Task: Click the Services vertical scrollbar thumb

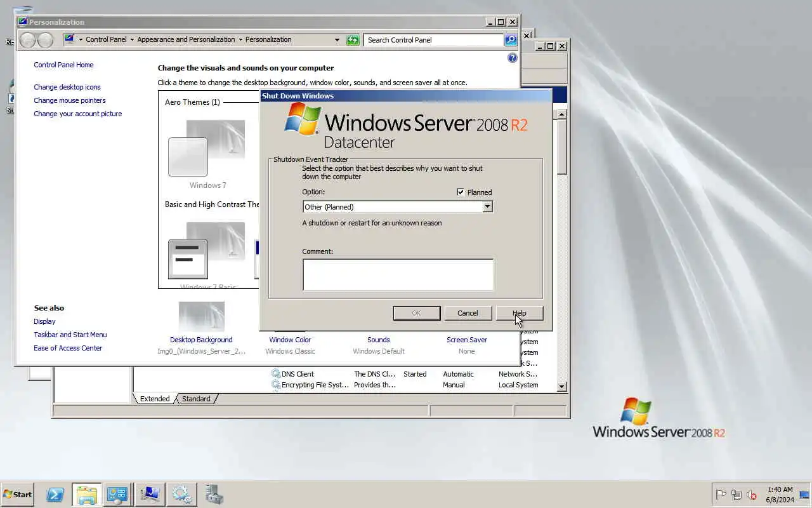Action: [x=561, y=147]
